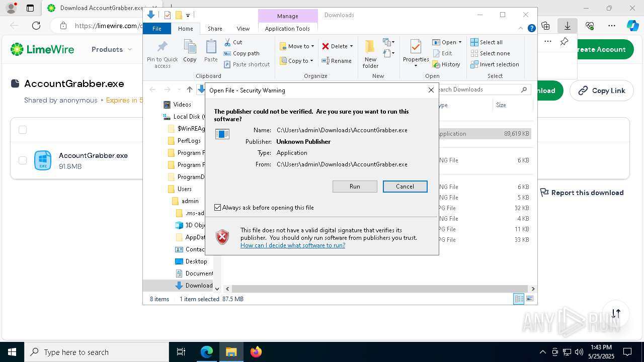
Task: Click Select none in ribbon
Action: click(490, 53)
